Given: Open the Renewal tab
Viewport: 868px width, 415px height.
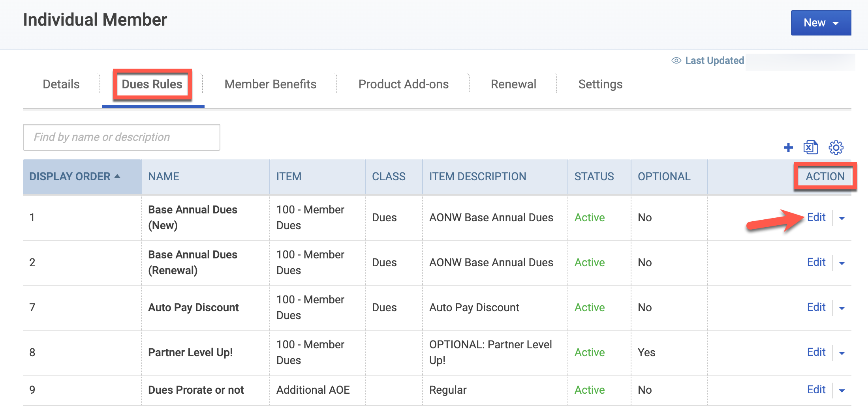Looking at the screenshot, I should [513, 84].
